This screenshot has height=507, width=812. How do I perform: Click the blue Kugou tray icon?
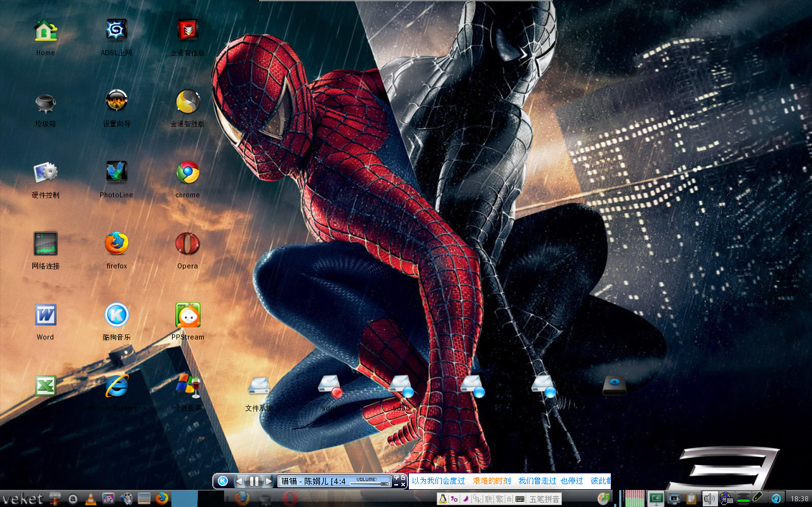pyautogui.click(x=776, y=499)
